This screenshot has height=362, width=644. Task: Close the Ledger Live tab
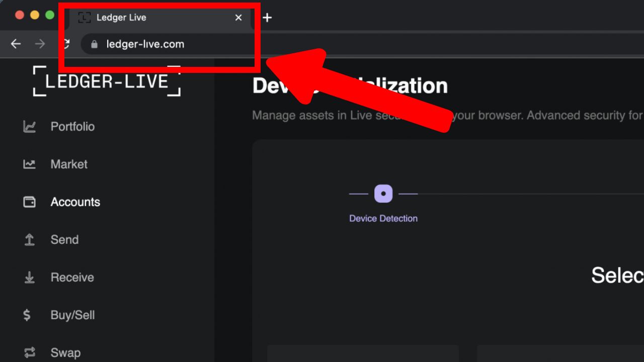click(238, 18)
